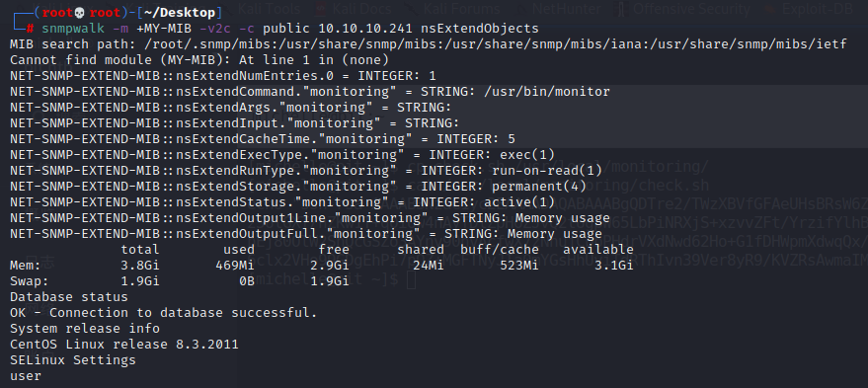
Task: Open the Kali Forums bookmark label
Action: point(461,9)
